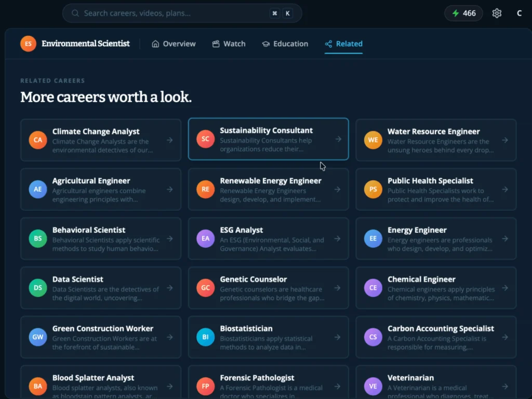Click the K shortcut badge in search
The height and width of the screenshot is (399, 532).
tap(287, 13)
